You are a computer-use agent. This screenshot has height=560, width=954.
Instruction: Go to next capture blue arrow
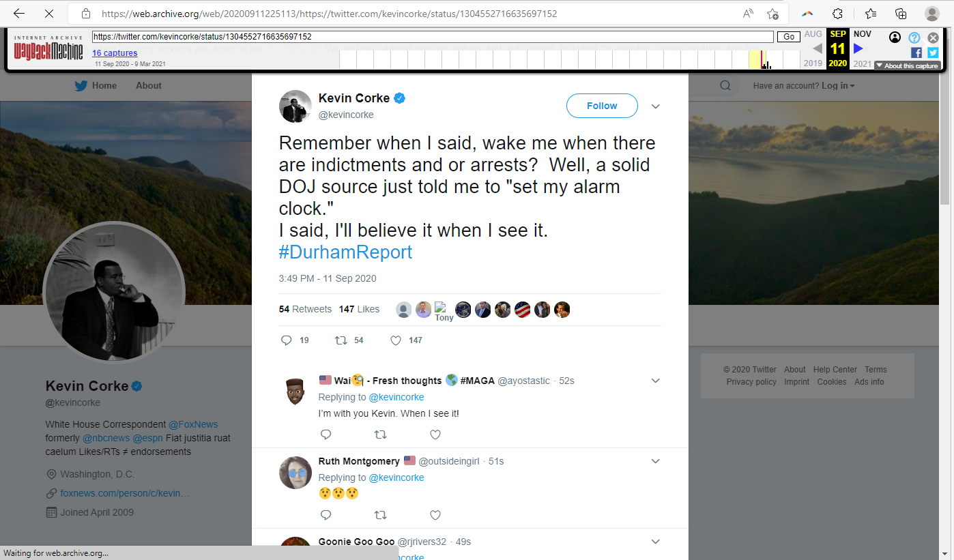click(x=858, y=48)
